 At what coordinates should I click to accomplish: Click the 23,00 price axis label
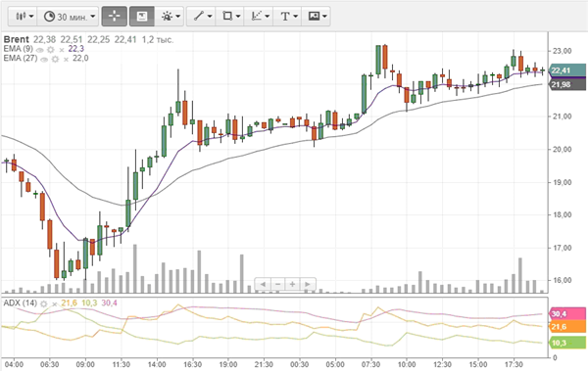pos(562,51)
